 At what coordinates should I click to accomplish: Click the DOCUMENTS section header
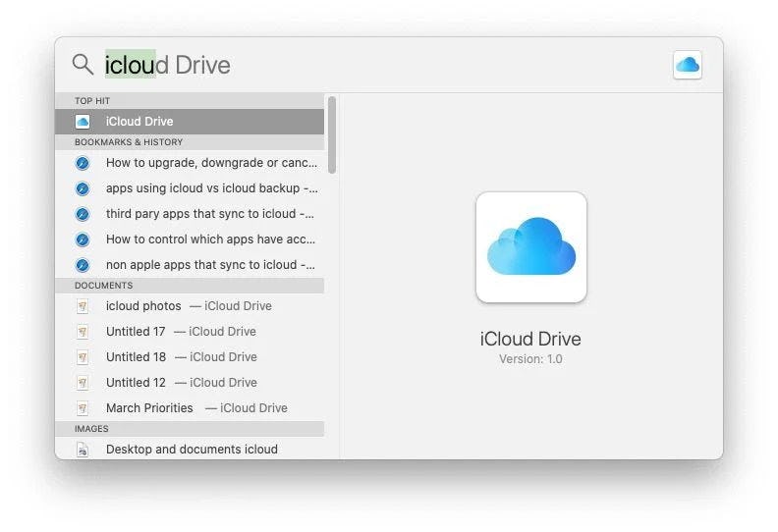point(189,286)
